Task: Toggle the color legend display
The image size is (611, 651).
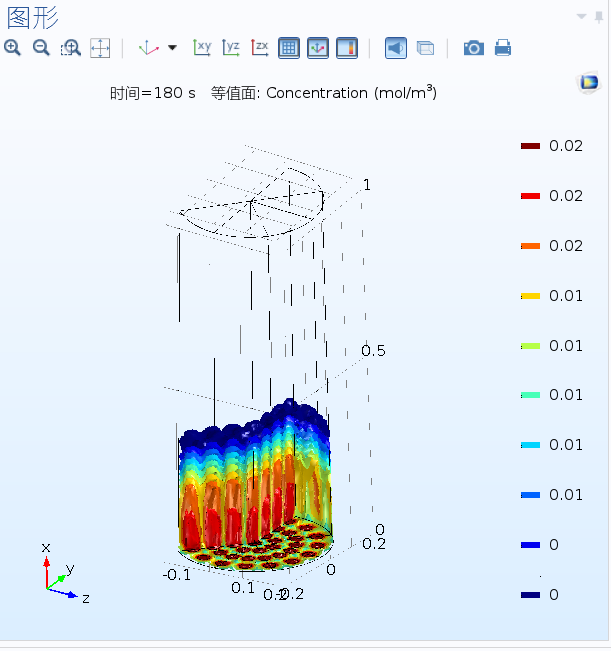Action: (347, 48)
